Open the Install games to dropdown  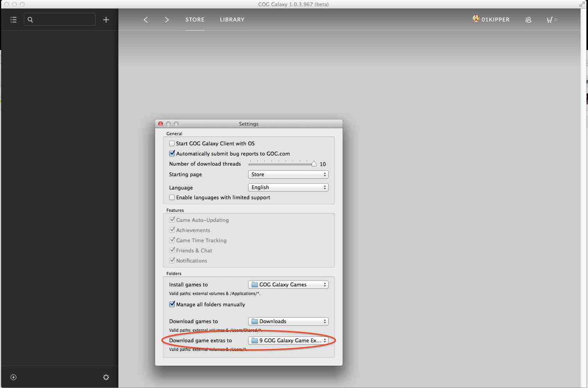tap(288, 284)
